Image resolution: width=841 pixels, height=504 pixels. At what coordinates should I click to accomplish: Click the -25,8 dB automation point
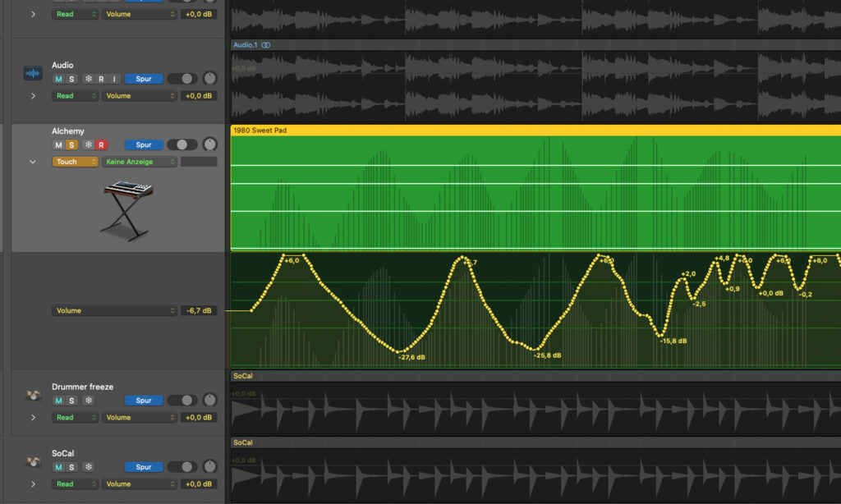(x=535, y=350)
